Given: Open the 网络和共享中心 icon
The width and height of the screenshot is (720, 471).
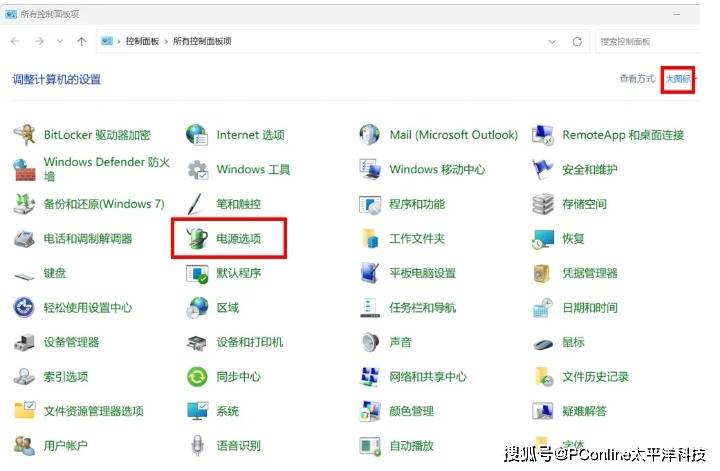Looking at the screenshot, I should point(370,377).
